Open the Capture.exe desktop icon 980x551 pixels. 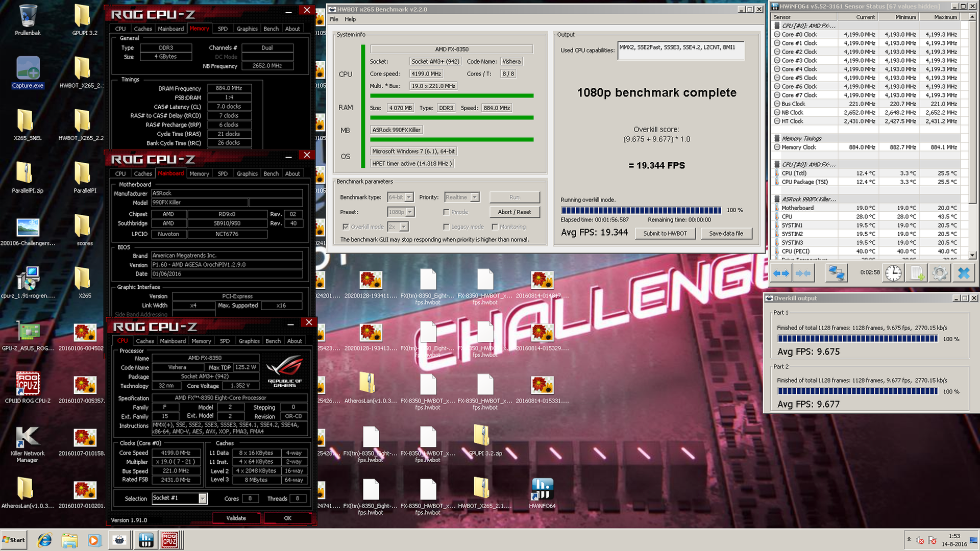(28, 72)
